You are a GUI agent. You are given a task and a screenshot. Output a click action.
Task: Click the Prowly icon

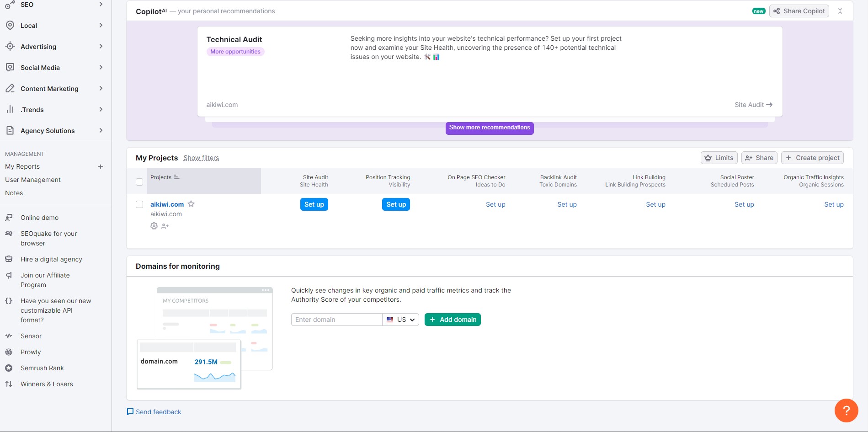9,352
